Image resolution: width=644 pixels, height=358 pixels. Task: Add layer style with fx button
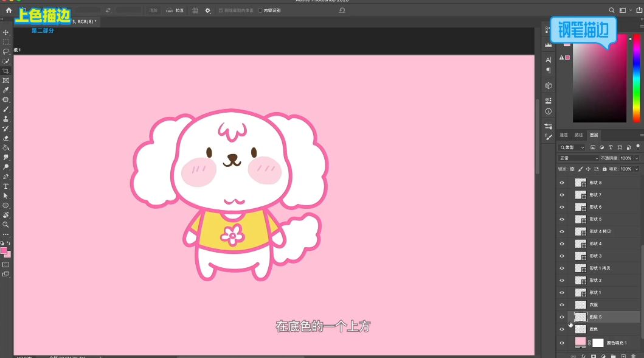pos(584,356)
